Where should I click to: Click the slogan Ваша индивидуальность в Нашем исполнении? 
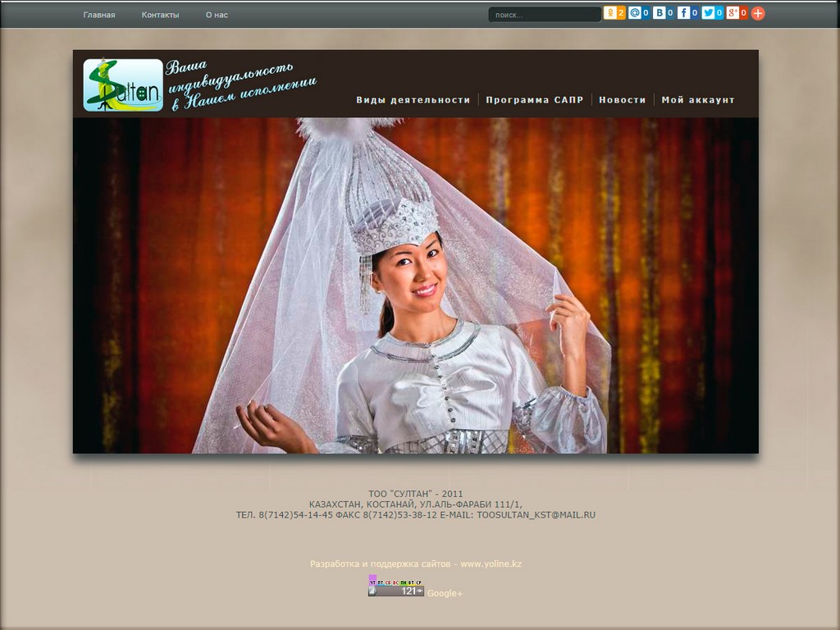point(240,85)
